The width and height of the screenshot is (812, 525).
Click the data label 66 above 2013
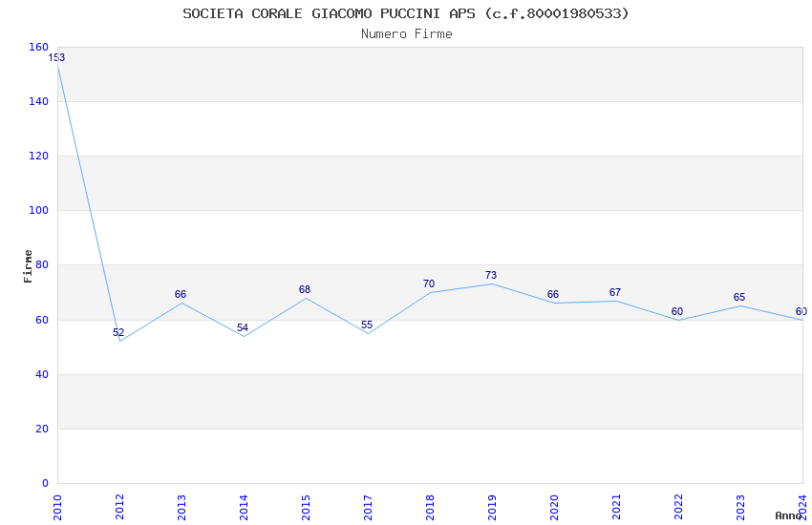point(181,294)
